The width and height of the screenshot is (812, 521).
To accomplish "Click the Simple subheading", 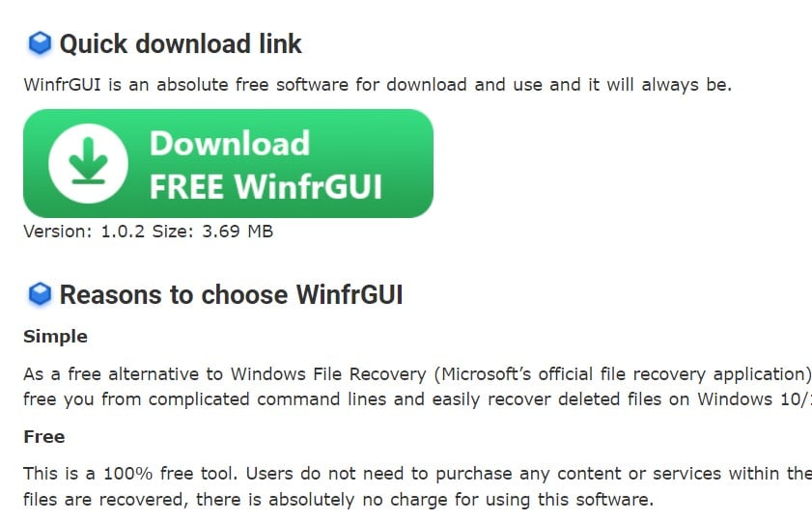I will point(55,337).
